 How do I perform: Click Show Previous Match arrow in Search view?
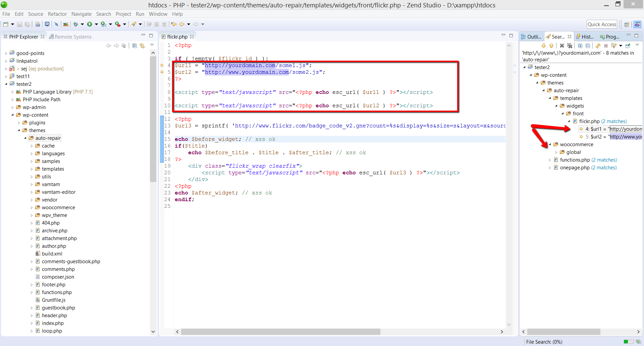(552, 46)
